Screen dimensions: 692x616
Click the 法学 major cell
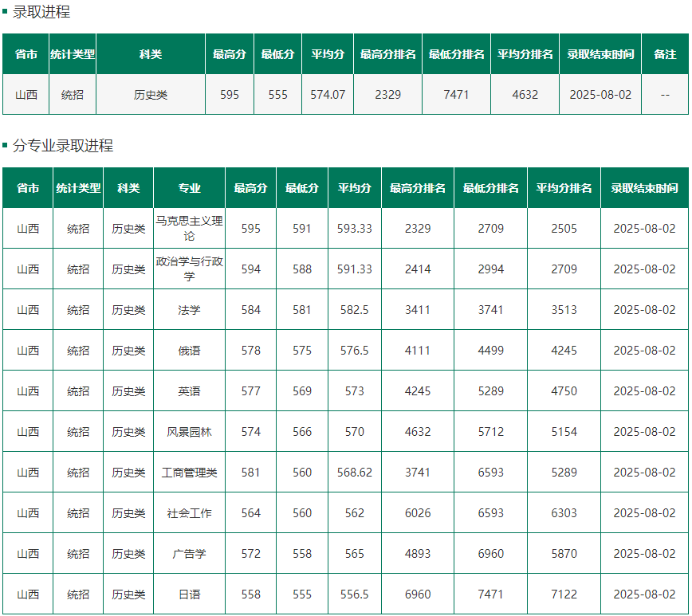pyautogui.click(x=189, y=310)
